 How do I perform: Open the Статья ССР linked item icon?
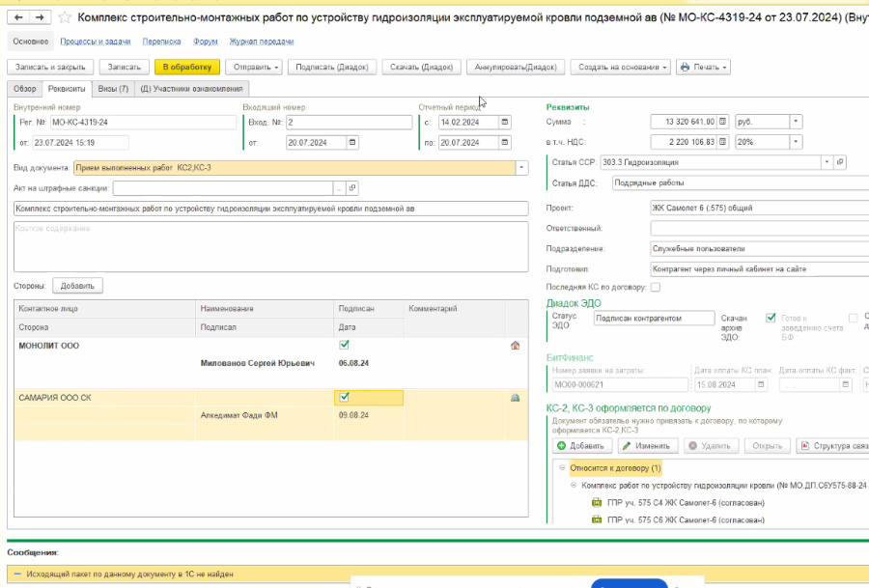pos(841,162)
